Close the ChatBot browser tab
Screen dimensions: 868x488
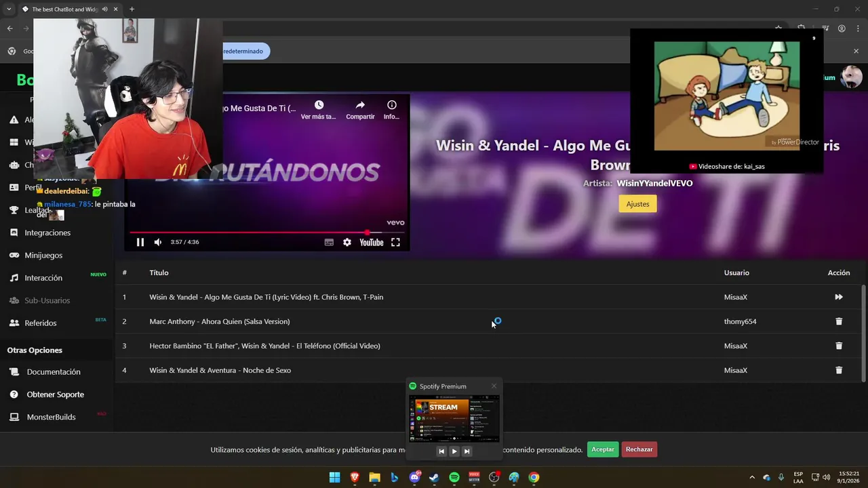(x=116, y=9)
